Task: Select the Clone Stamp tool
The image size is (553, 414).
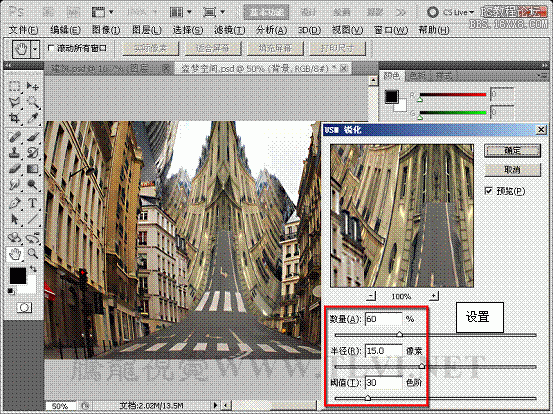Action: [14, 153]
